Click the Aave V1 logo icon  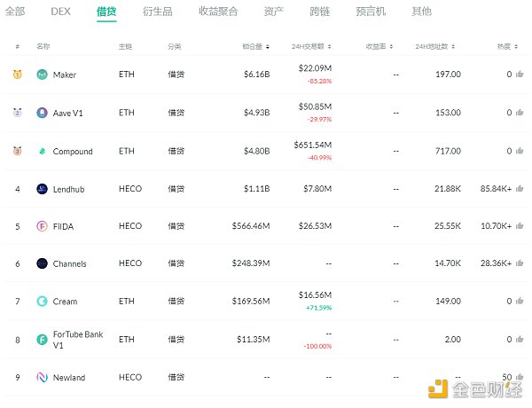click(x=43, y=113)
